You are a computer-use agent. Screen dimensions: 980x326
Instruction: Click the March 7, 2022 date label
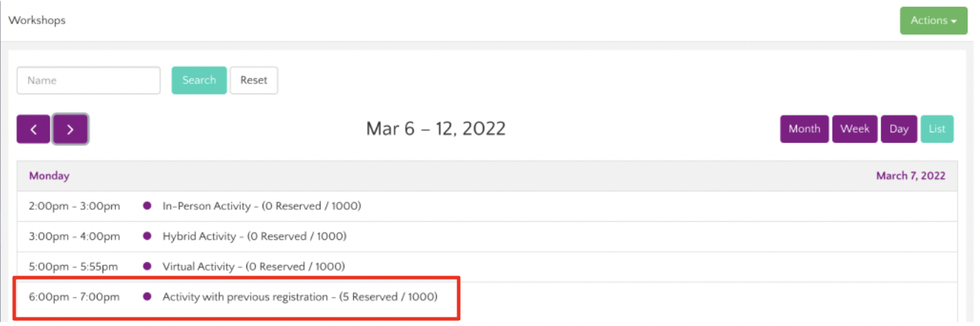(x=910, y=176)
